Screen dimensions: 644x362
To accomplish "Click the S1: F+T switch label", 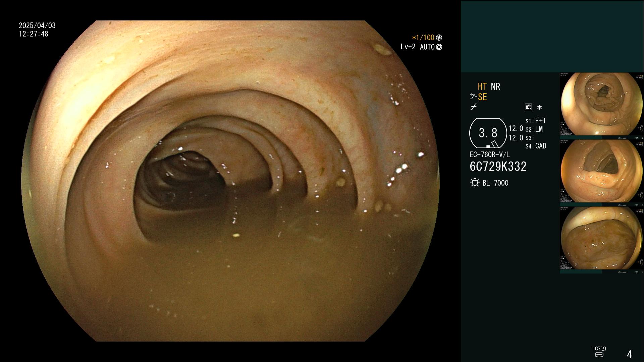I will [536, 121].
